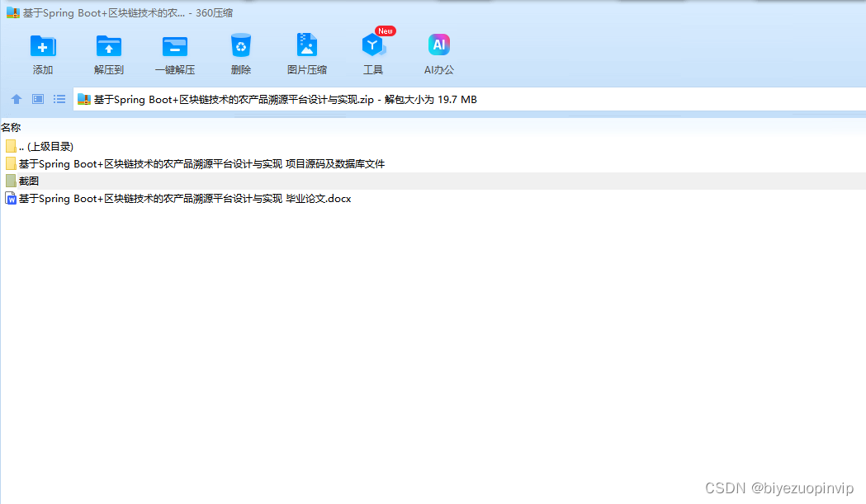Click the folder icon of 截图
This screenshot has width=866, height=504.
coord(11,181)
